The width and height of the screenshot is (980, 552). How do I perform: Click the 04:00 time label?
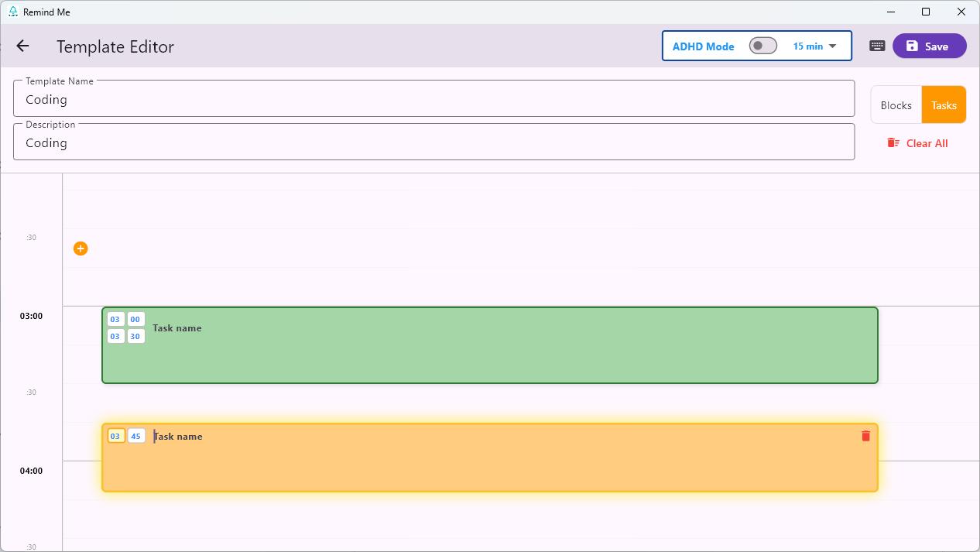pyautogui.click(x=31, y=471)
